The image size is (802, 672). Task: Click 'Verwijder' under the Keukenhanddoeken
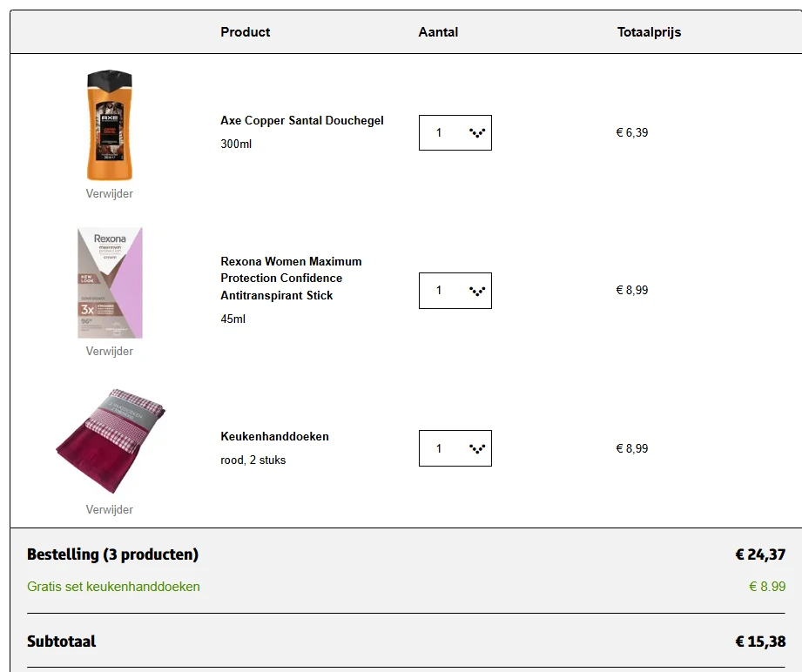click(108, 509)
